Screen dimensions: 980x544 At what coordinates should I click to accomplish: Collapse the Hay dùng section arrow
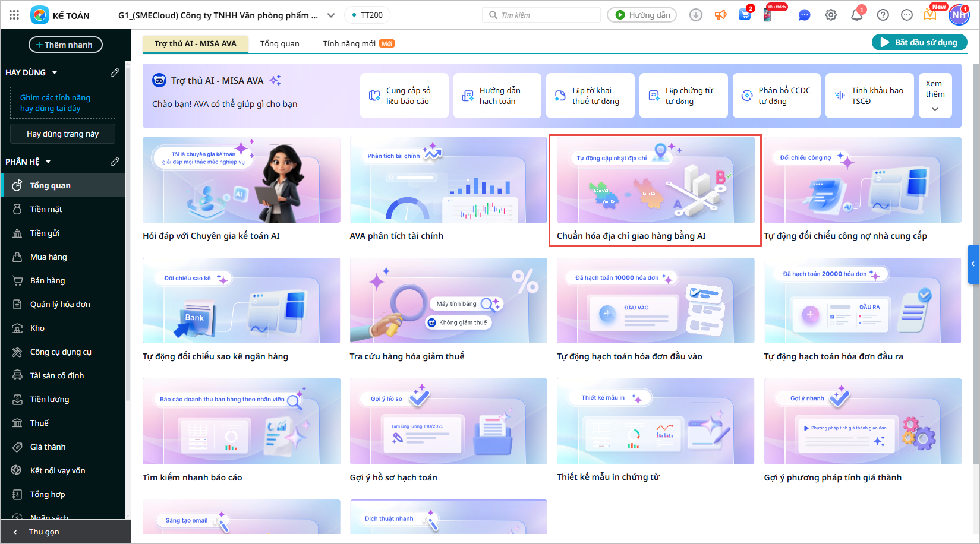pos(55,72)
